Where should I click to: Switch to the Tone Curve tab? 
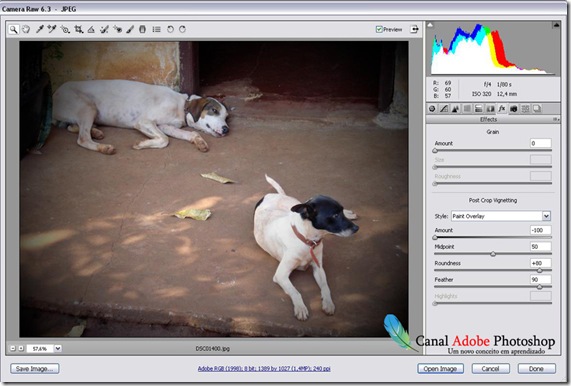point(444,109)
